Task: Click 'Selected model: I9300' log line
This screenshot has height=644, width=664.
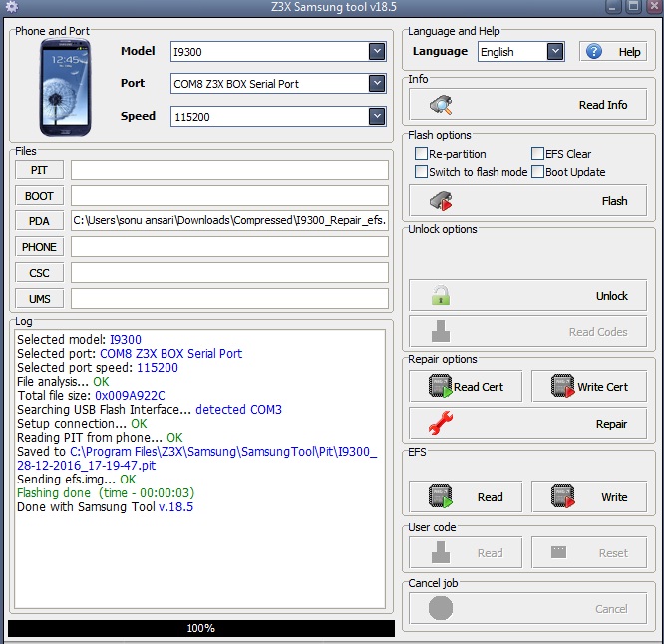Action: pyautogui.click(x=79, y=339)
